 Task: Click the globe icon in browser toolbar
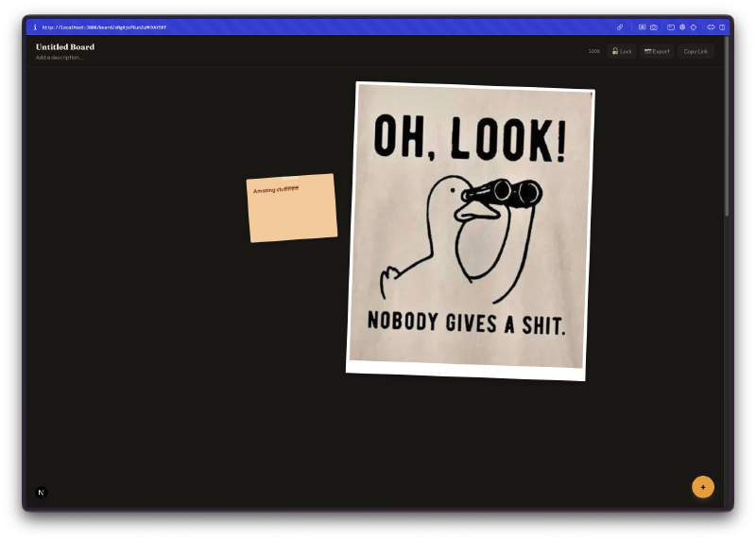(x=682, y=27)
